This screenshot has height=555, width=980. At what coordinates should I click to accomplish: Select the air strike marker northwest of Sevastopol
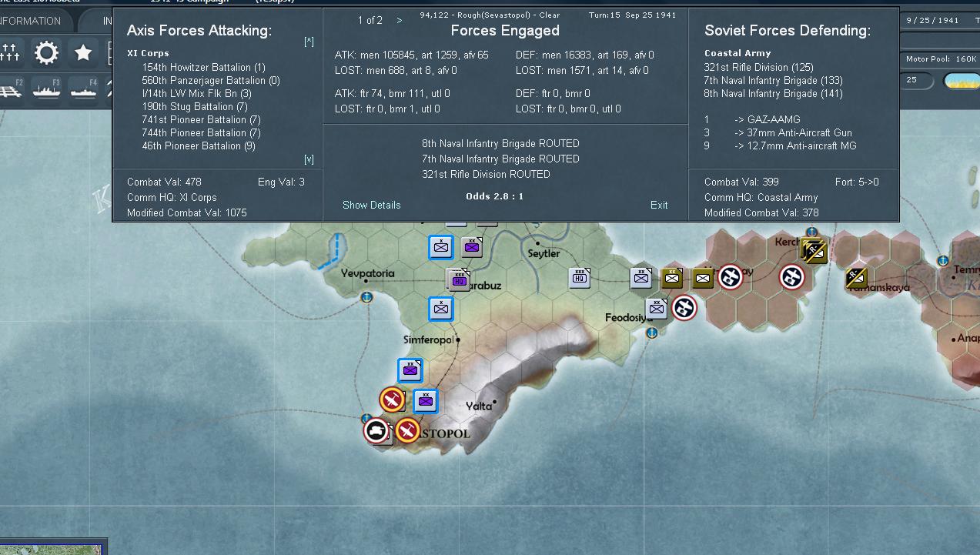[392, 400]
